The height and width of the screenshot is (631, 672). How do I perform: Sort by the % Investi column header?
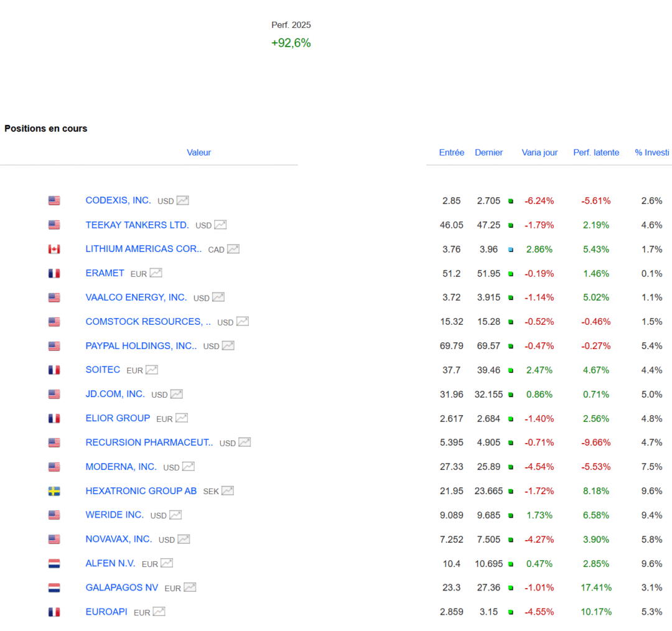pyautogui.click(x=652, y=152)
